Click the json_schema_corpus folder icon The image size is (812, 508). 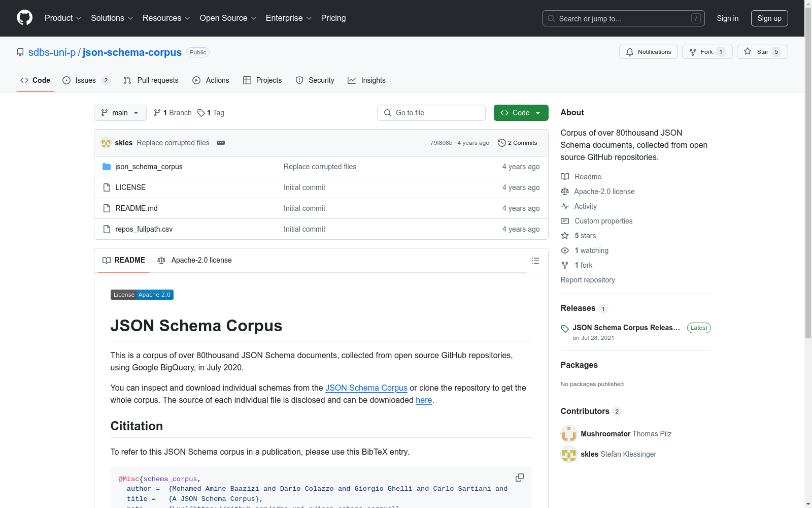pos(107,167)
